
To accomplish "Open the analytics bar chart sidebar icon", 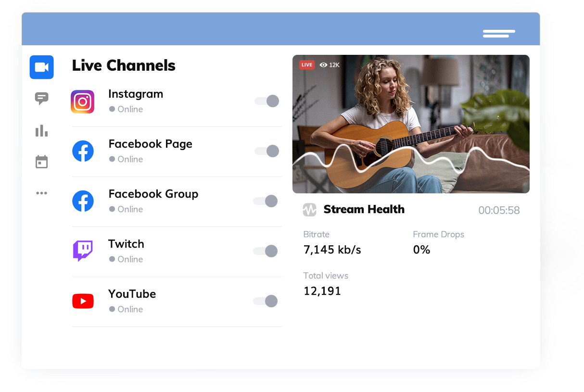I will pyautogui.click(x=42, y=130).
